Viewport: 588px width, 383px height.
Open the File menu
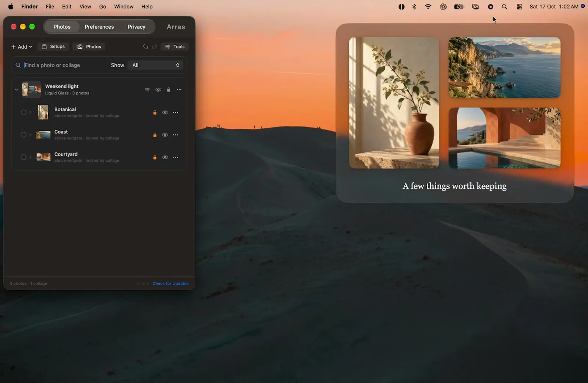pyautogui.click(x=50, y=7)
